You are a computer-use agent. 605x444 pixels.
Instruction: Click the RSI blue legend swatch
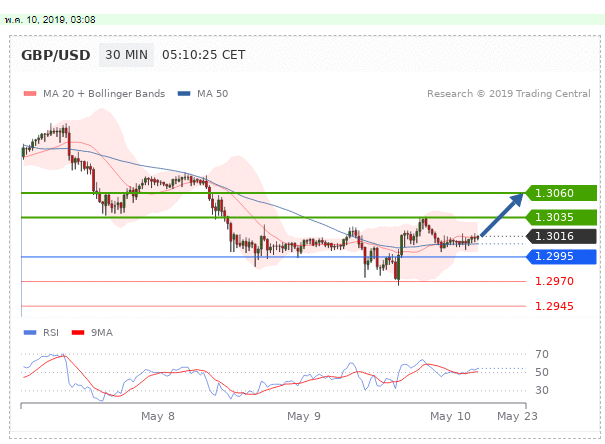tap(30, 333)
